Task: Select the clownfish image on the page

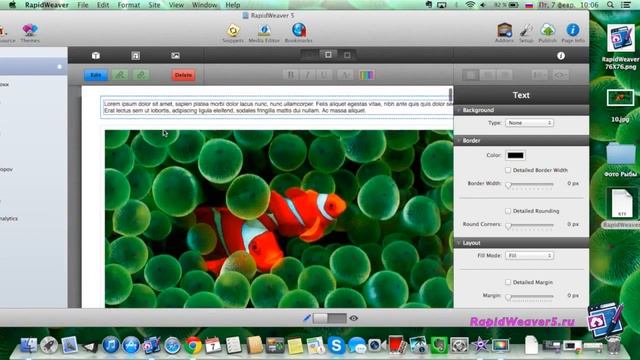Action: 279,219
